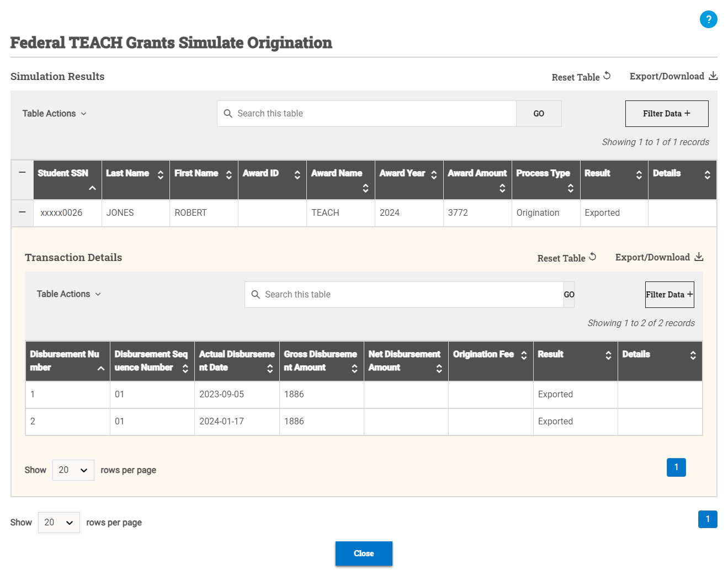
Task: Sort by Disbursement Number column
Action: click(101, 369)
